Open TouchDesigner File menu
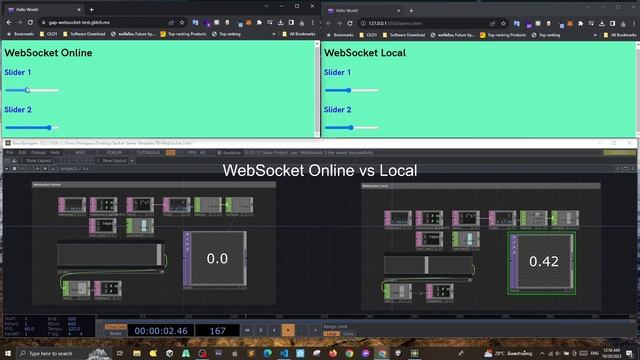Viewport: 640px width, 360px height. [10, 153]
